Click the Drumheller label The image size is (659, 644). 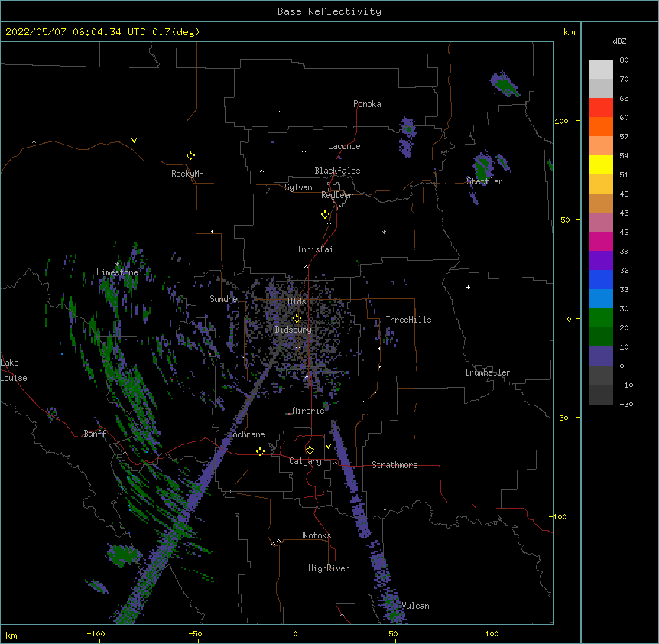pyautogui.click(x=488, y=372)
